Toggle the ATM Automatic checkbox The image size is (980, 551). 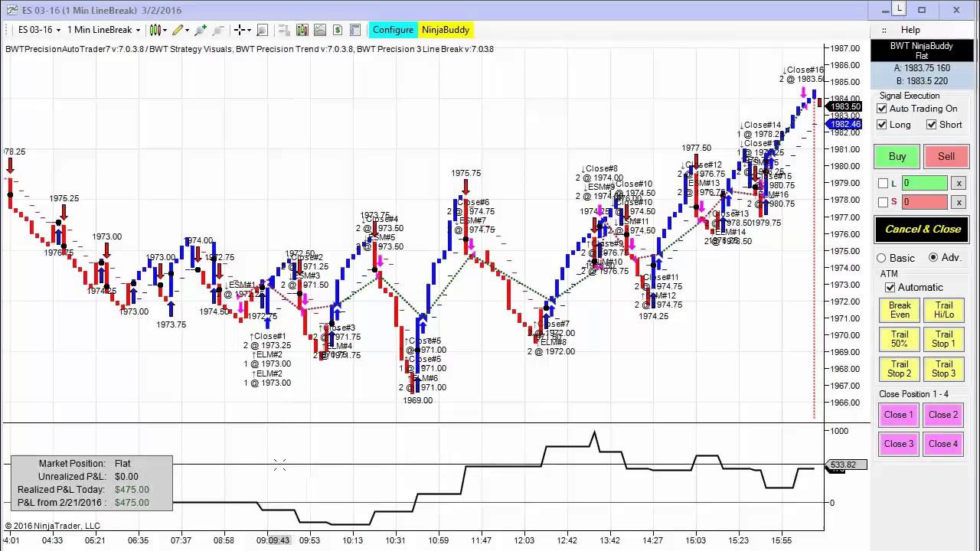[890, 288]
